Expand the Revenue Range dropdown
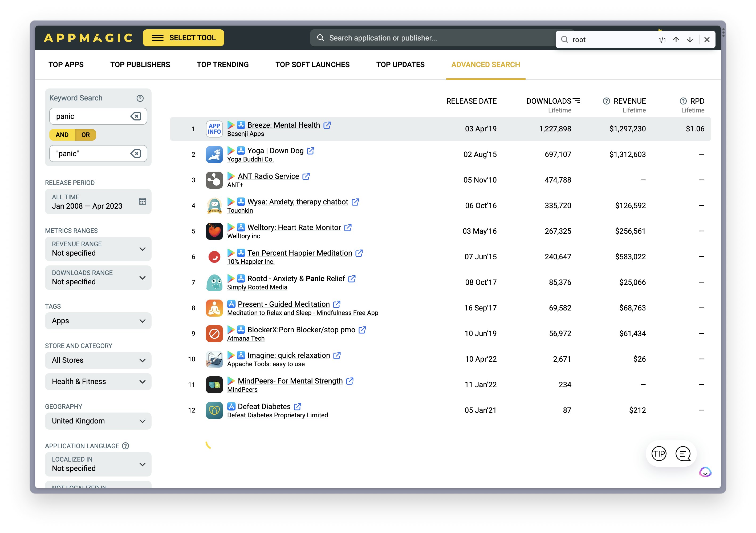 [x=98, y=249]
